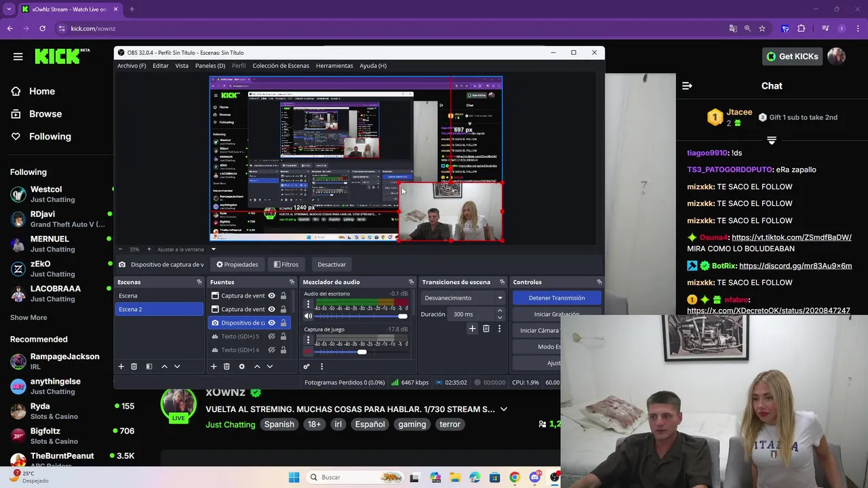The width and height of the screenshot is (868, 488).
Task: Move scene down in Escenas toolbar
Action: point(177,367)
